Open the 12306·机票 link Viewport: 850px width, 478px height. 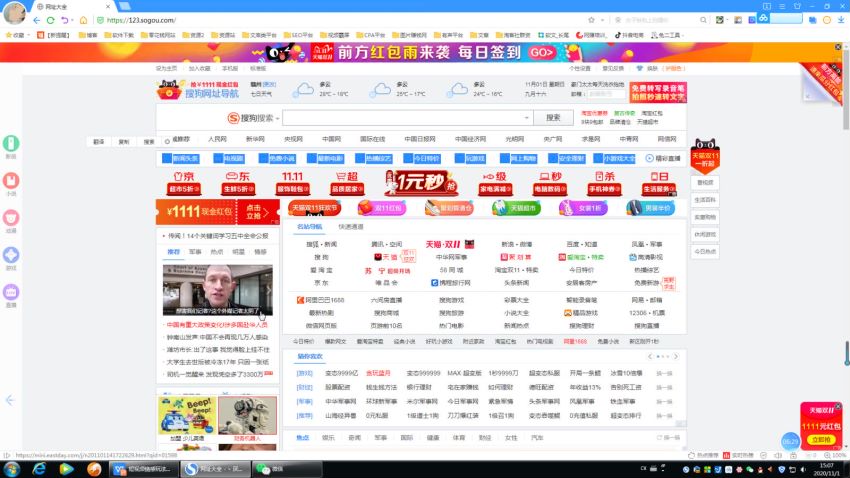(647, 313)
